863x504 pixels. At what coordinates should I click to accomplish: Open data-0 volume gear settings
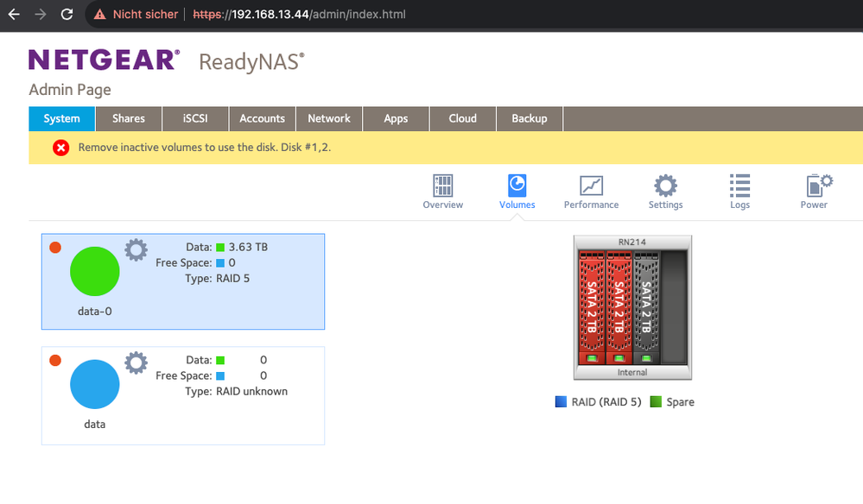pos(136,250)
